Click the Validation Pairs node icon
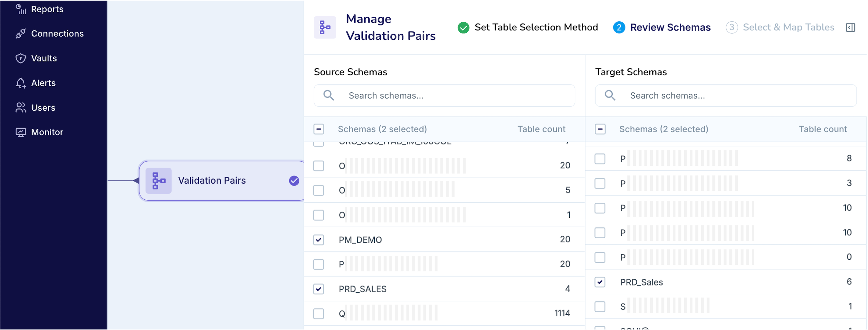The image size is (868, 330). coord(158,180)
